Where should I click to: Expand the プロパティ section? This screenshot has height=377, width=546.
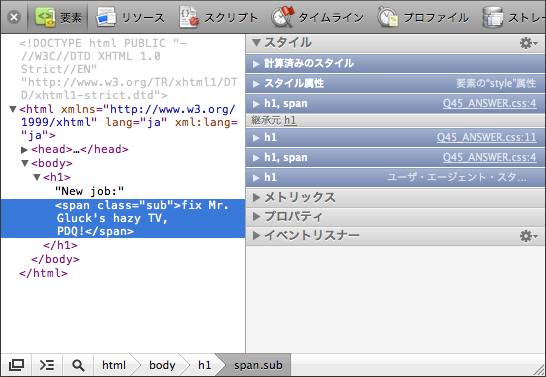(256, 217)
